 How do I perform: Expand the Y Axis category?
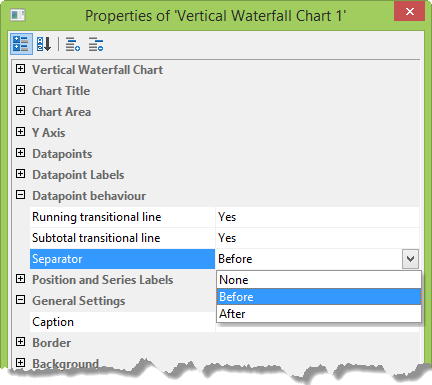[20, 132]
